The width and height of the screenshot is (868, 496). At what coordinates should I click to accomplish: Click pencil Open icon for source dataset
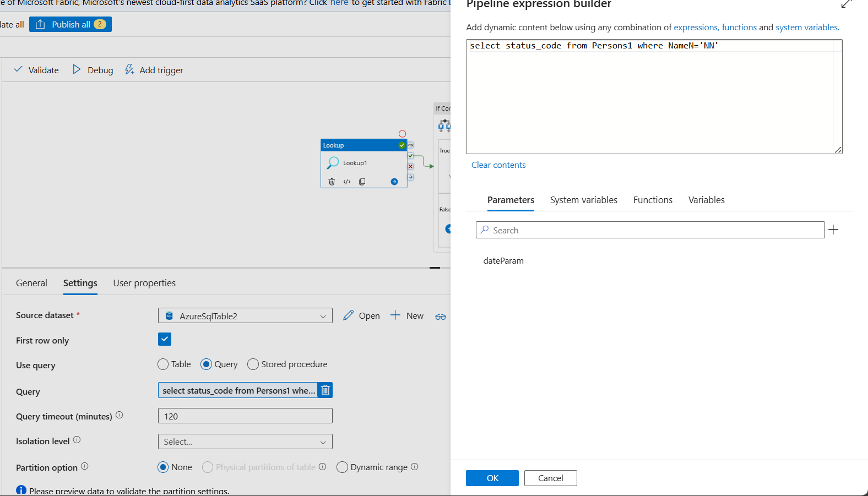tap(348, 315)
